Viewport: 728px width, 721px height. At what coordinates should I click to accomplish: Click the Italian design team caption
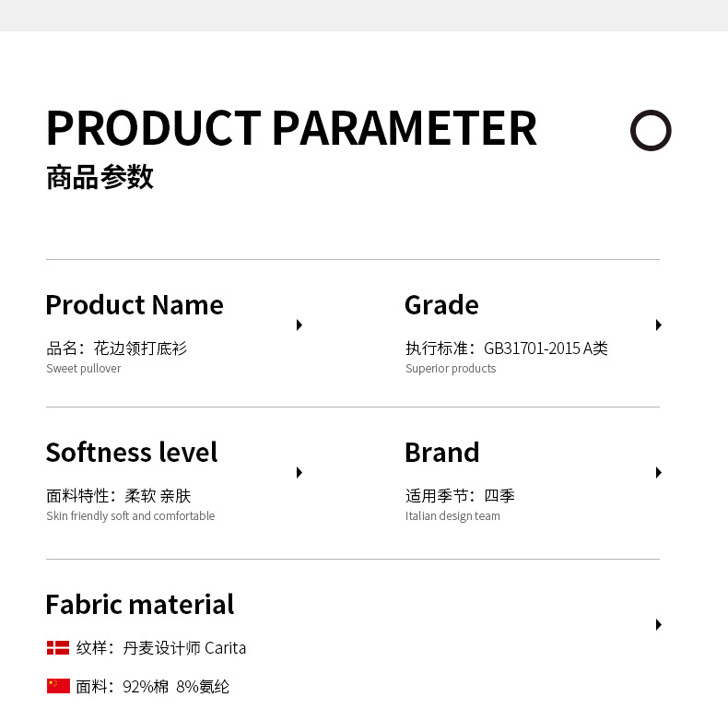(452, 516)
